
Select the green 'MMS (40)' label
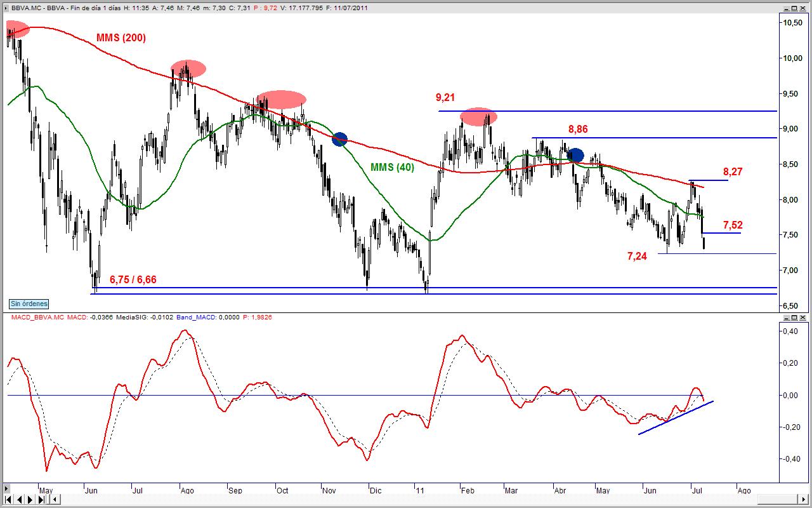coord(391,167)
